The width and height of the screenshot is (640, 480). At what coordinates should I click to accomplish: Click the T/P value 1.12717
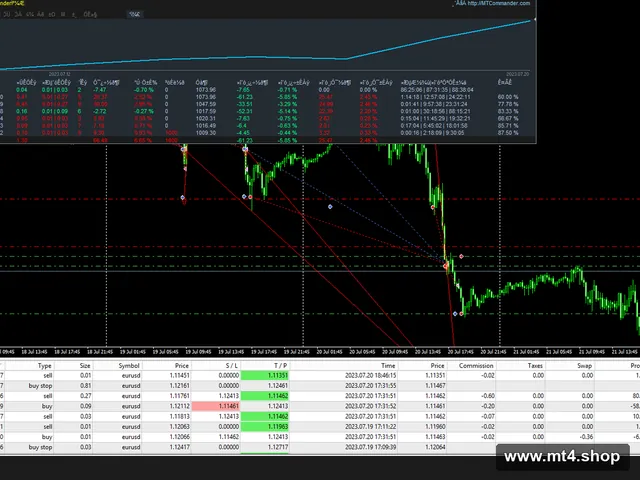278,447
